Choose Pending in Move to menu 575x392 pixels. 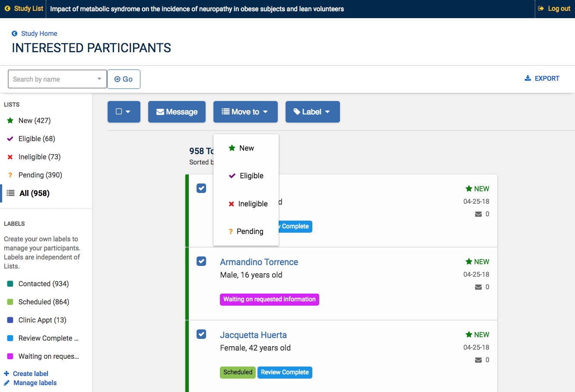click(246, 231)
